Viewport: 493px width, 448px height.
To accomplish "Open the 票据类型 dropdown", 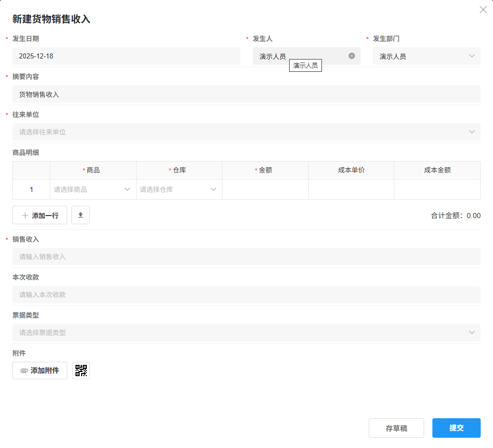I will 246,333.
